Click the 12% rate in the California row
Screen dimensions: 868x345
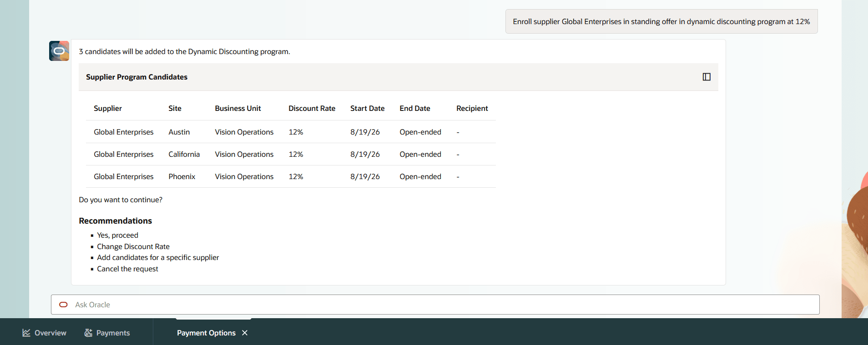point(296,154)
